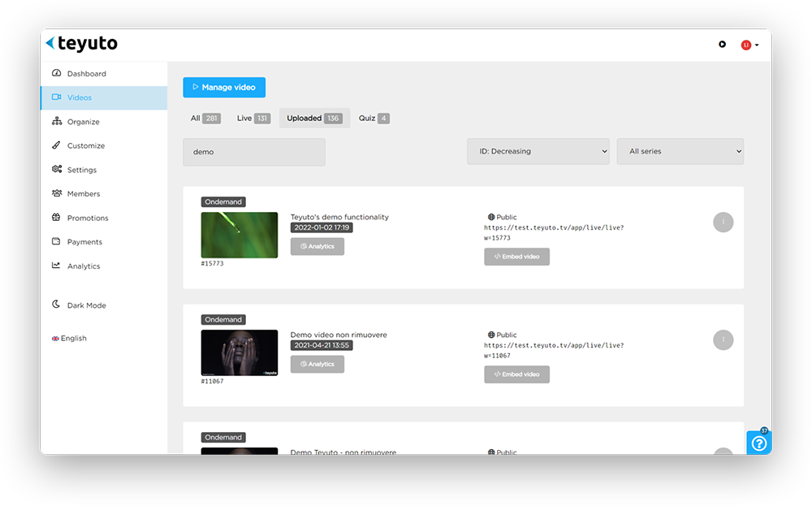Open the ID: Decreasing sort dropdown

pos(538,151)
